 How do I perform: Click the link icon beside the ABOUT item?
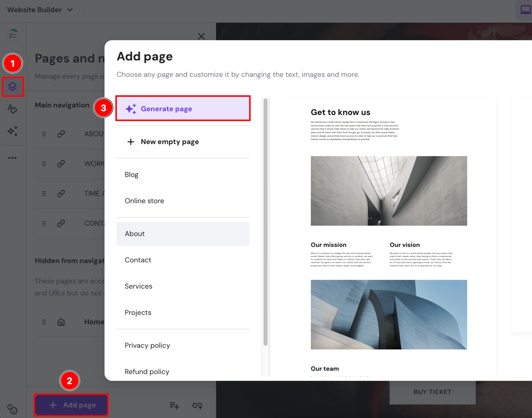pos(61,134)
